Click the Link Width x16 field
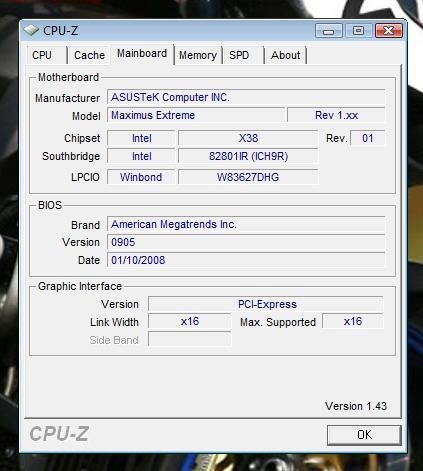 point(190,322)
